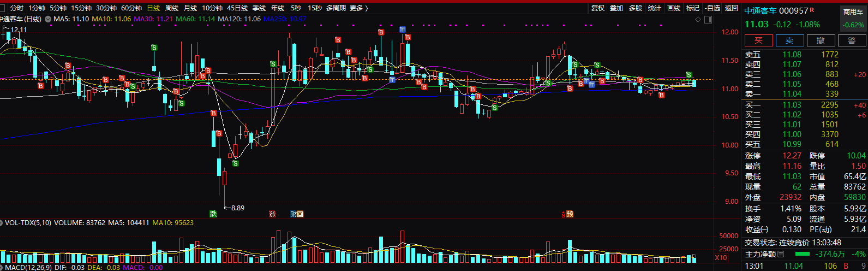Screen dimensions: 868x271
Task: Switch to 5秒 chart period
Action: click(x=296, y=8)
